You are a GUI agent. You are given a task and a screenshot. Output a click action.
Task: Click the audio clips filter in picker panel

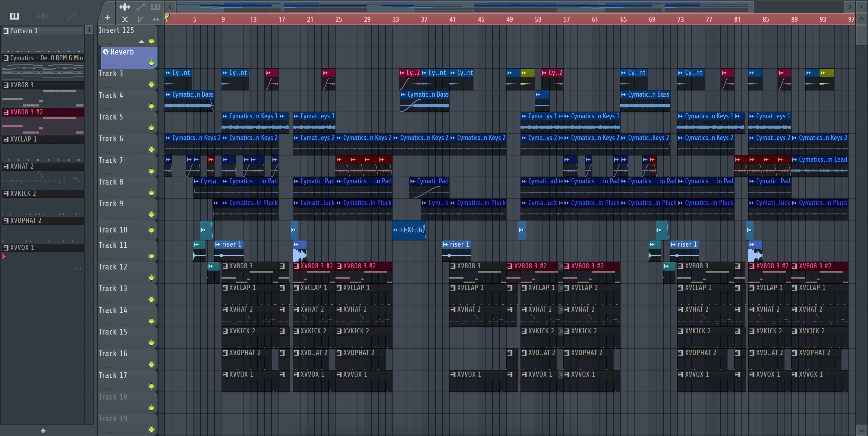pos(43,16)
